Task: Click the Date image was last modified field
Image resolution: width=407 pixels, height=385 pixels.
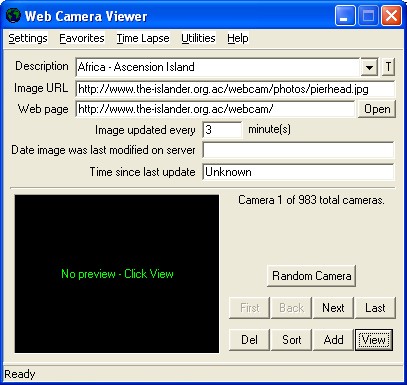Action: pos(298,150)
